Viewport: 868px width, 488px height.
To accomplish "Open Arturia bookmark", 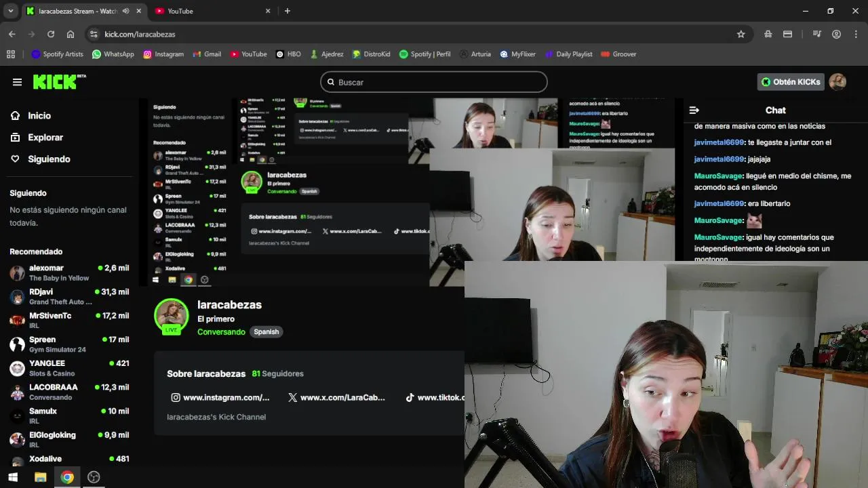I will pos(475,54).
